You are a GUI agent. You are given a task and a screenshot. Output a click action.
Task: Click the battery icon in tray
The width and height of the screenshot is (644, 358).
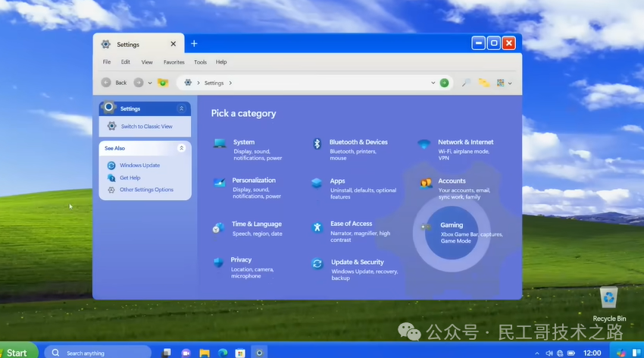(x=571, y=353)
